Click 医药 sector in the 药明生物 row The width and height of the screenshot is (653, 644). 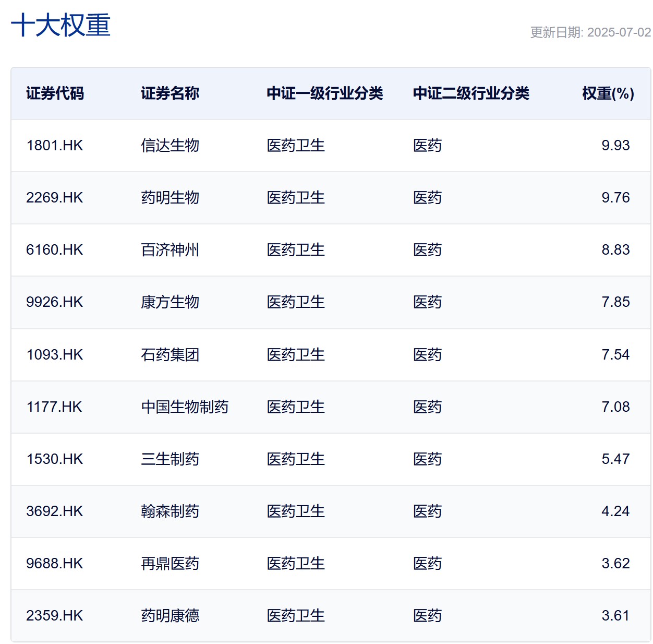point(427,197)
